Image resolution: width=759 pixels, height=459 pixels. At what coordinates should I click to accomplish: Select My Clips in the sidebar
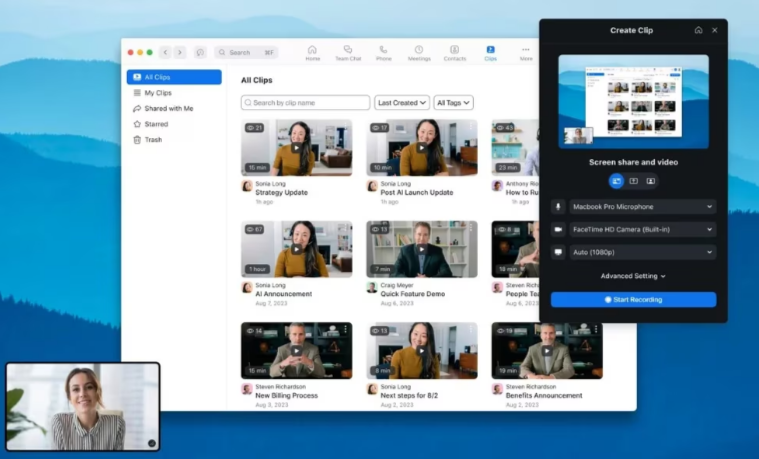point(158,93)
